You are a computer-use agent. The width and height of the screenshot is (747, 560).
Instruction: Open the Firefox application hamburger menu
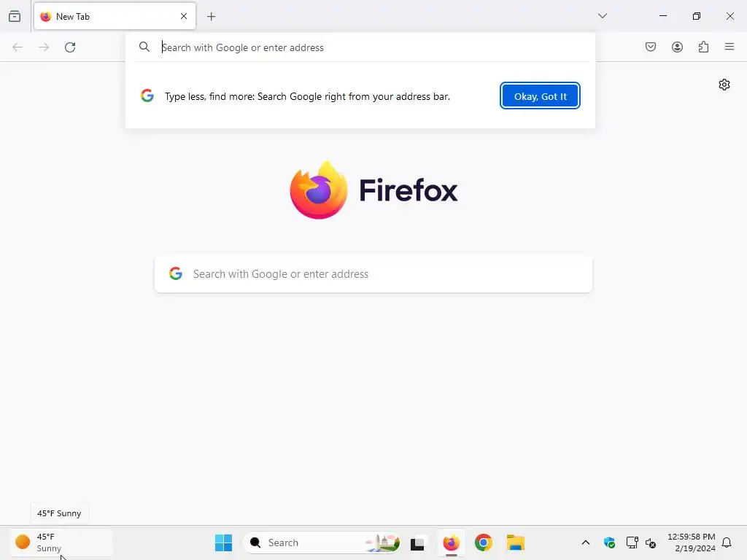[729, 47]
